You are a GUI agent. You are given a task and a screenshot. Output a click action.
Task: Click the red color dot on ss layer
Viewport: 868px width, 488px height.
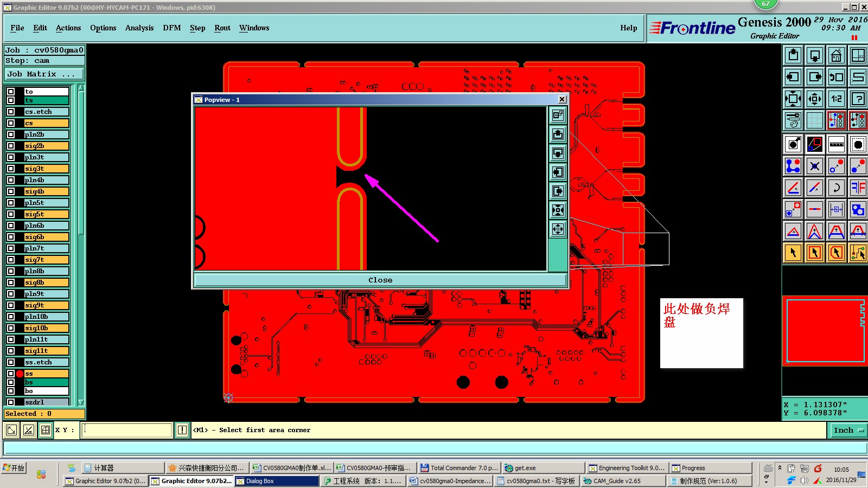click(x=20, y=374)
